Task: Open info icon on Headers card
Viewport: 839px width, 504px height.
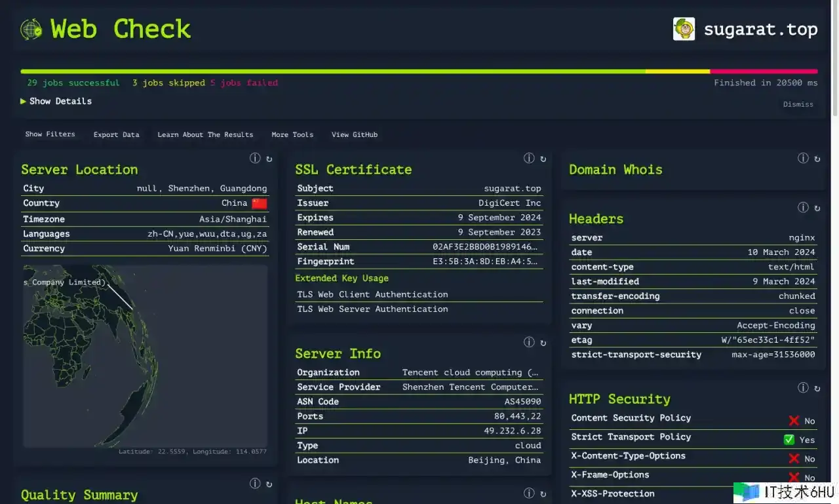Action: tap(803, 208)
